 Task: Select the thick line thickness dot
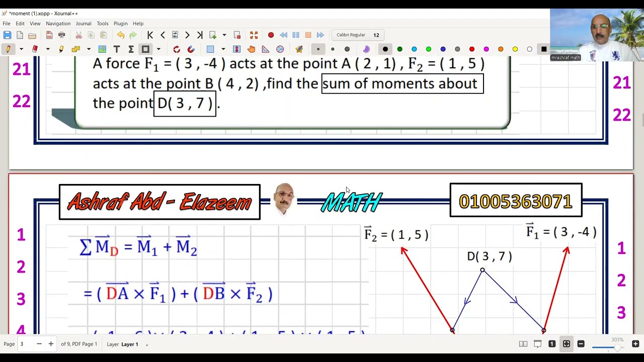tap(347, 49)
